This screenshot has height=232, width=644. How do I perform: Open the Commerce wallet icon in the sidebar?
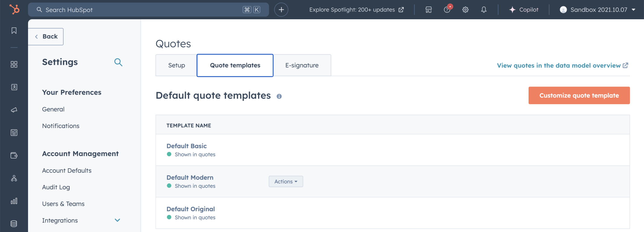[x=14, y=155]
